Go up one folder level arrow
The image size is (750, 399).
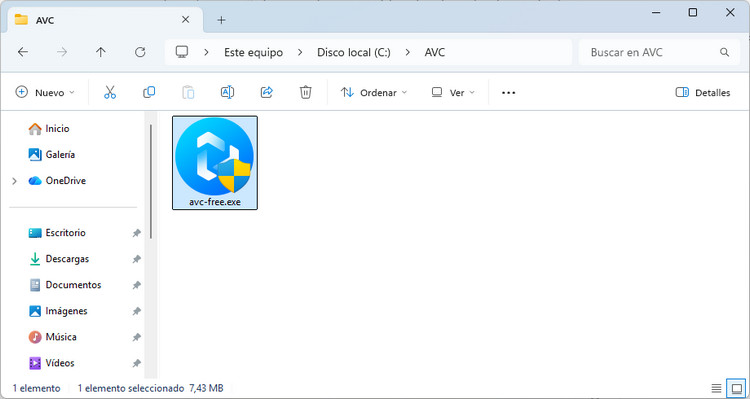(x=100, y=52)
